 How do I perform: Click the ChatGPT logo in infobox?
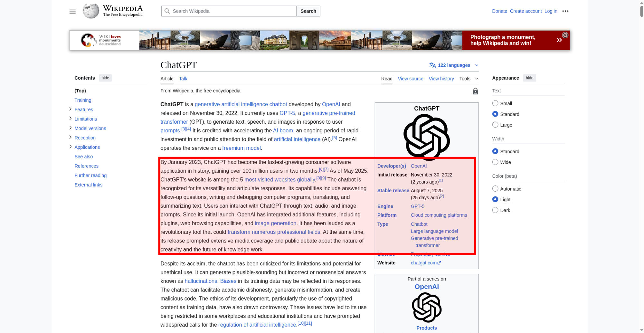(x=427, y=137)
